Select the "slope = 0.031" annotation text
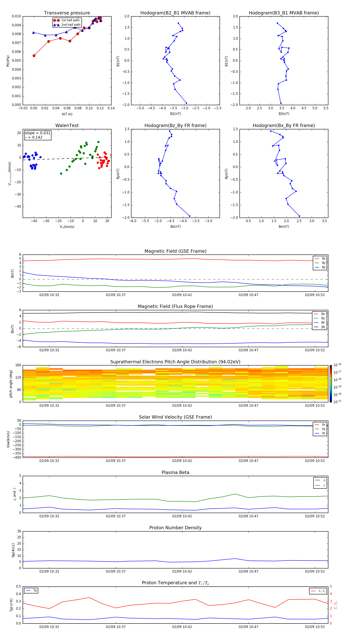The height and width of the screenshot is (644, 351). pyautogui.click(x=38, y=133)
